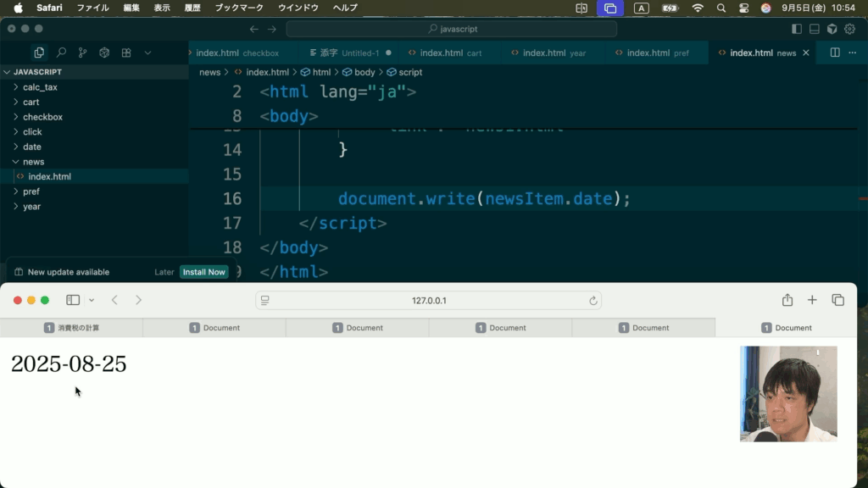Toggle the Safari sidebar button

point(73,300)
